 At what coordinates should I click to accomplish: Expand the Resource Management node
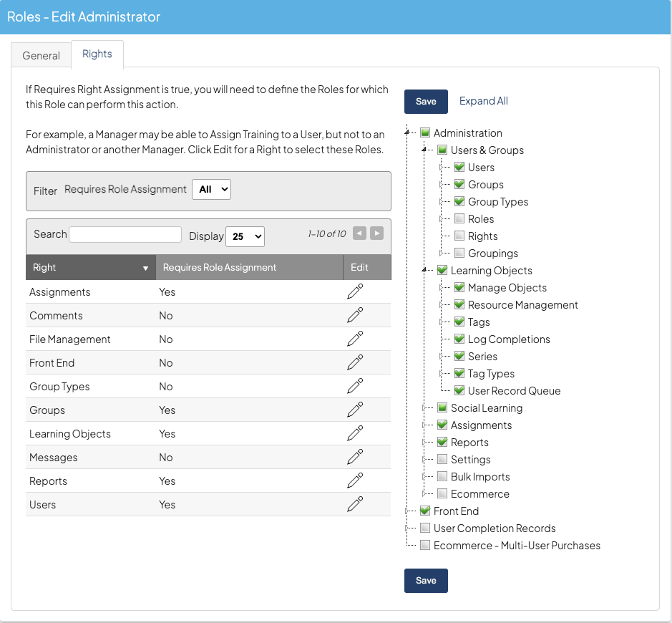(x=441, y=304)
